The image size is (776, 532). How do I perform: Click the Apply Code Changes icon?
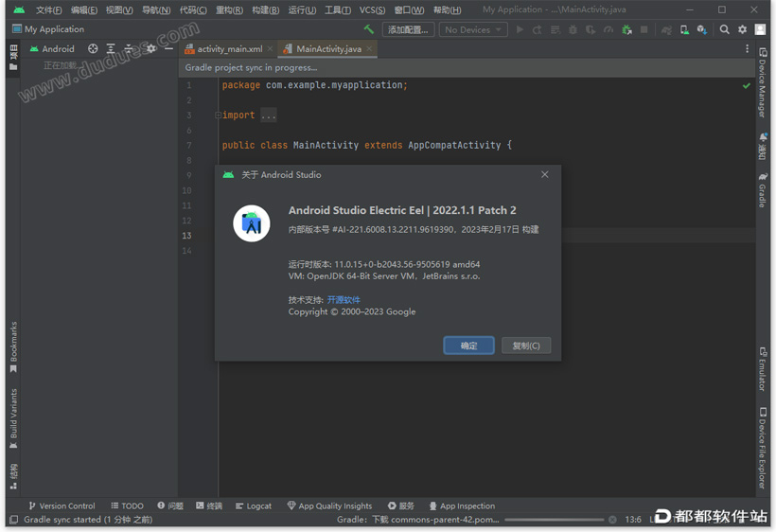(x=556, y=29)
